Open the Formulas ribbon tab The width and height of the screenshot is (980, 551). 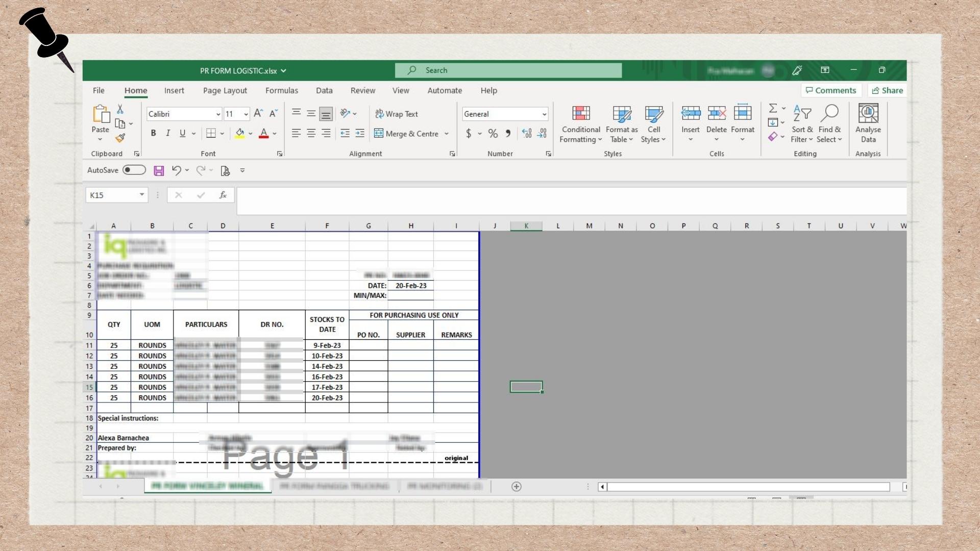(x=281, y=90)
